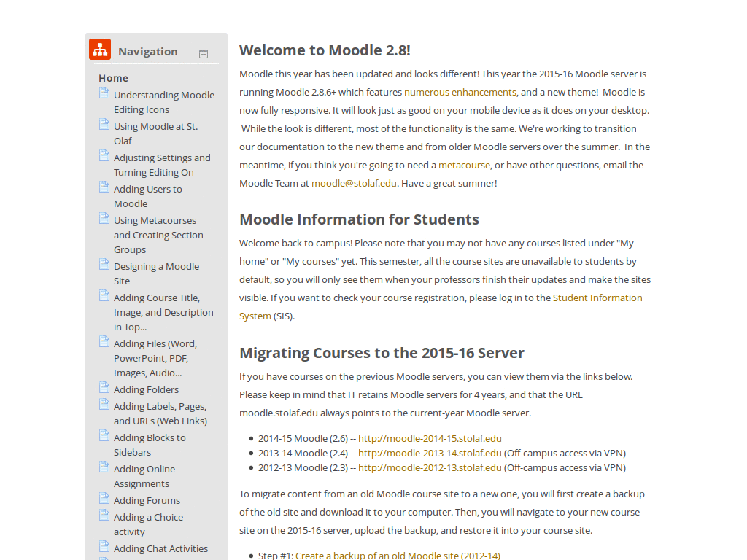Click page icon beside Adding Chat Activities
This screenshot has width=747, height=560.
(104, 547)
